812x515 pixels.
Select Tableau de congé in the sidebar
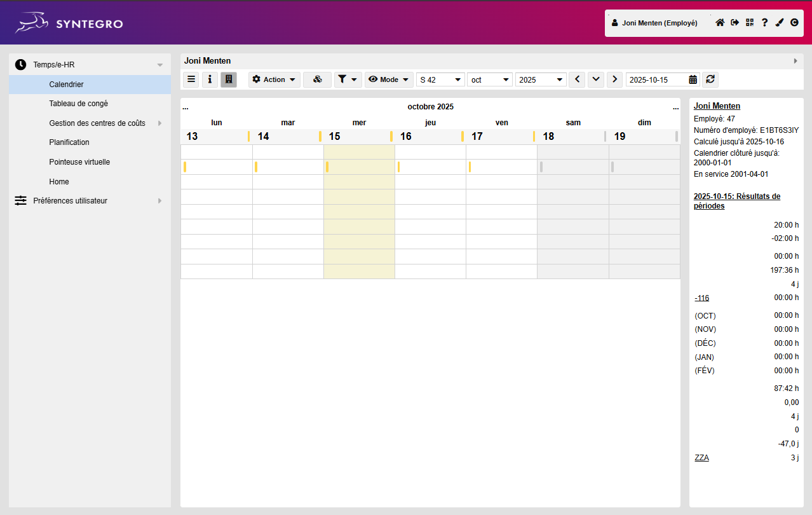tap(77, 103)
